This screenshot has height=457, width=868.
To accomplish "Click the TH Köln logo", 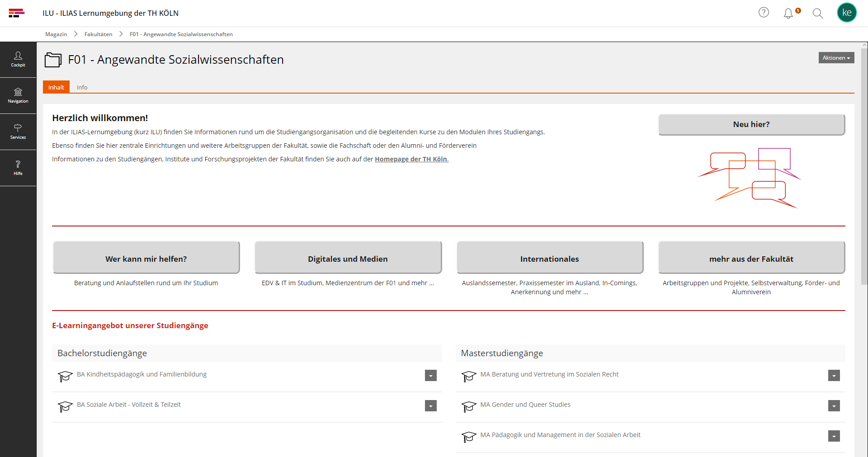I will (x=16, y=13).
